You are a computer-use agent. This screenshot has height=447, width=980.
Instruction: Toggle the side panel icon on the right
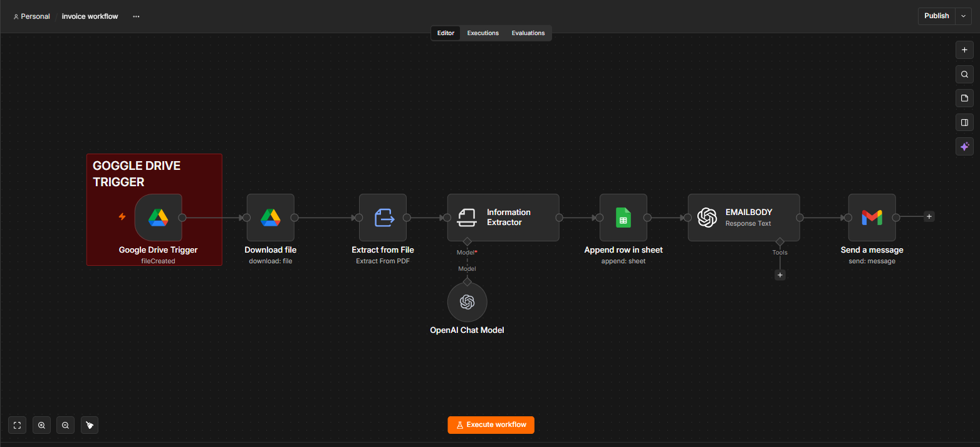(x=964, y=122)
